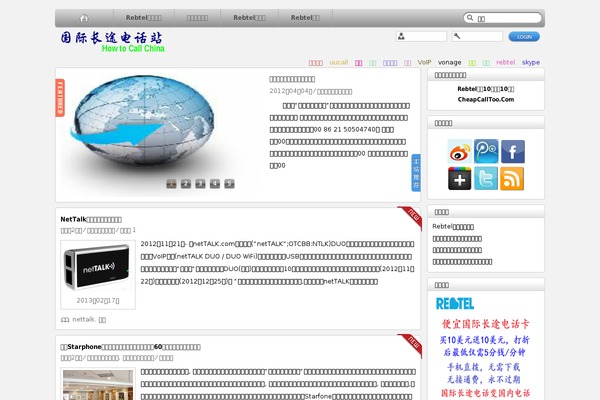Open the RSS feed icon

coord(512,178)
